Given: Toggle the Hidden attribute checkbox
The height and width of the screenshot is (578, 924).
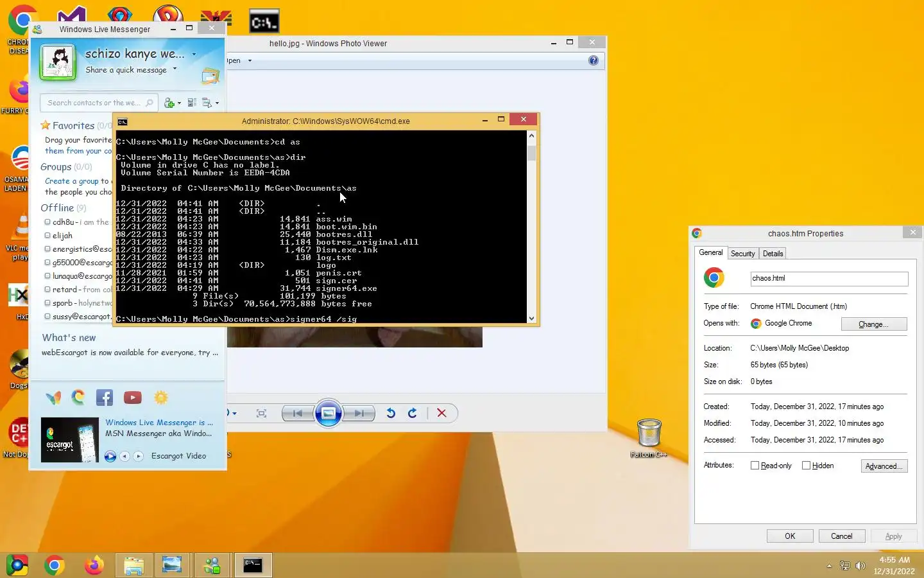Looking at the screenshot, I should point(806,466).
